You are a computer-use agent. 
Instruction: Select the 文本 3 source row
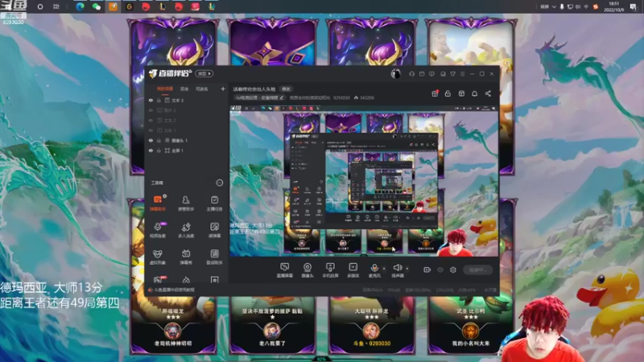[x=186, y=100]
